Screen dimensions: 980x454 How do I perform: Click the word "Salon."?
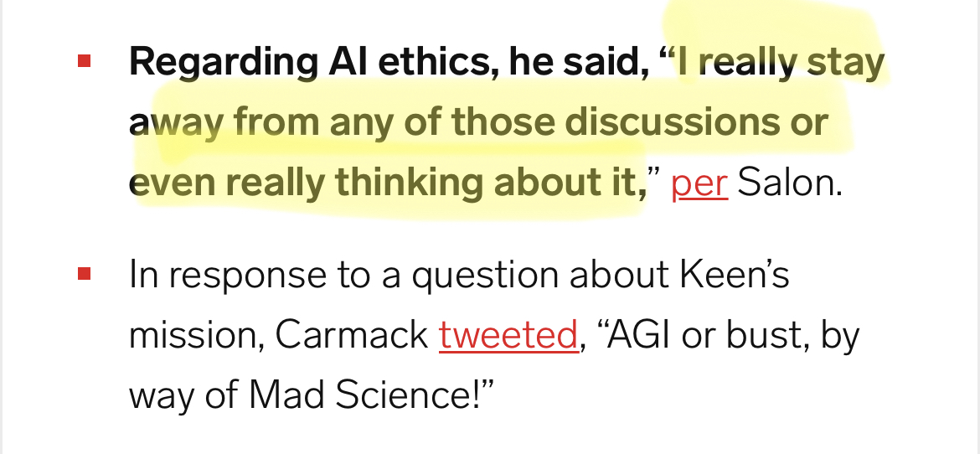coord(790,183)
